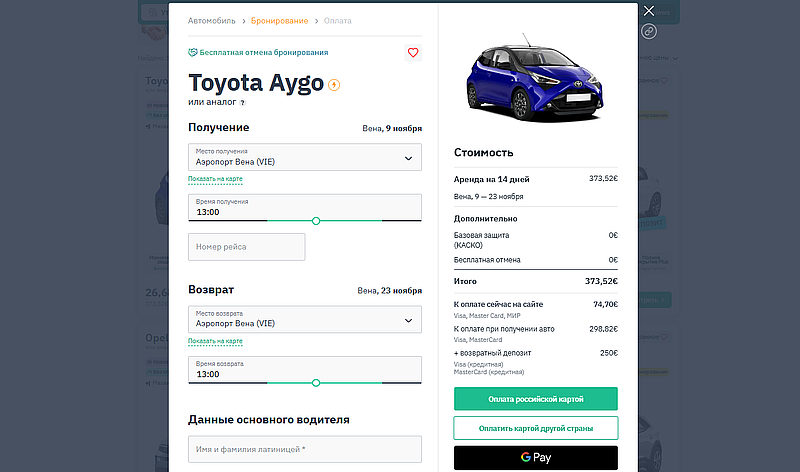Screen dimensions: 800x472
Task: Open the question mark hint beside 'или аналог'
Action: [243, 103]
